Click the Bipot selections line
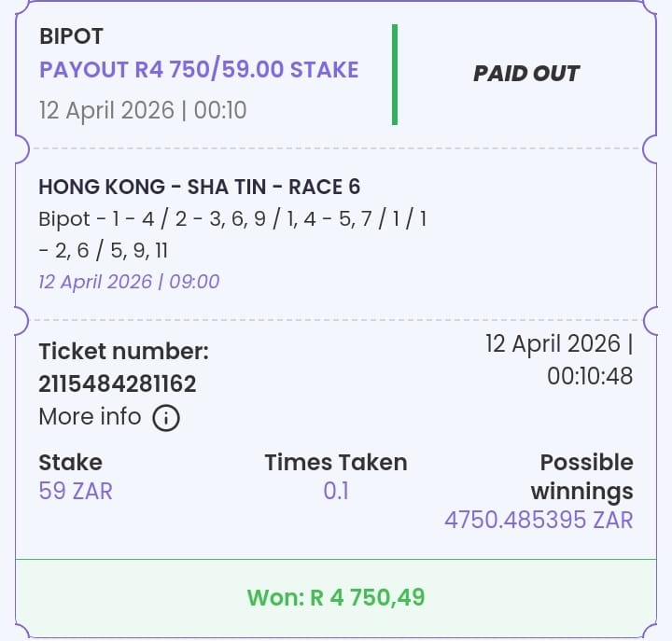The height and width of the screenshot is (641, 672). click(x=232, y=234)
